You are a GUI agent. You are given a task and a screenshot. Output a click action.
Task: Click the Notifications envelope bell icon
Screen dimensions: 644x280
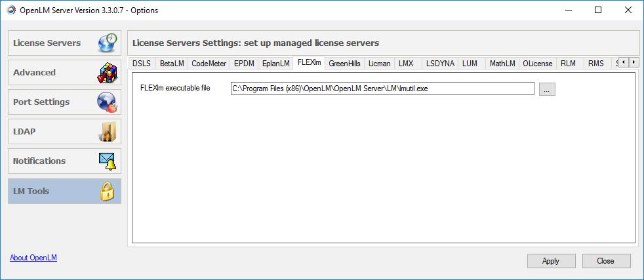point(106,161)
